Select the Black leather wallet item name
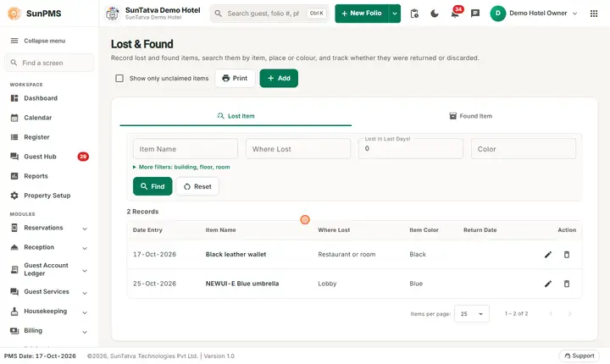The height and width of the screenshot is (364, 610). (x=236, y=254)
